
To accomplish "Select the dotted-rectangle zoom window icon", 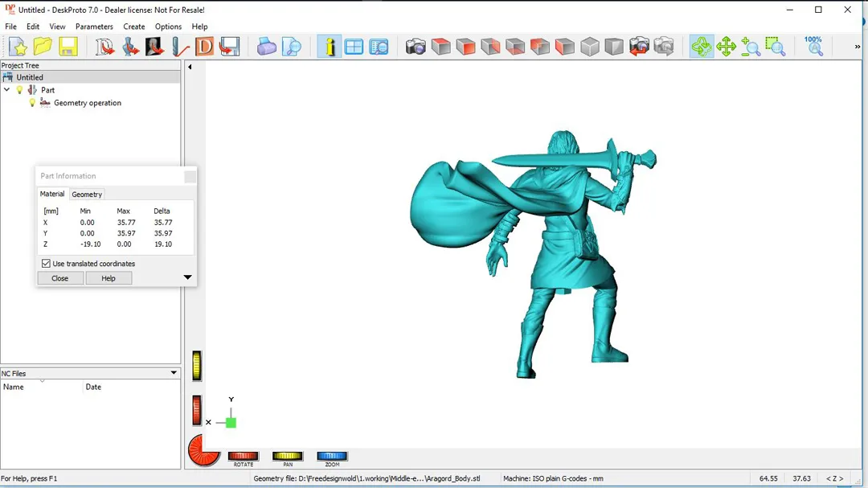I will click(776, 47).
